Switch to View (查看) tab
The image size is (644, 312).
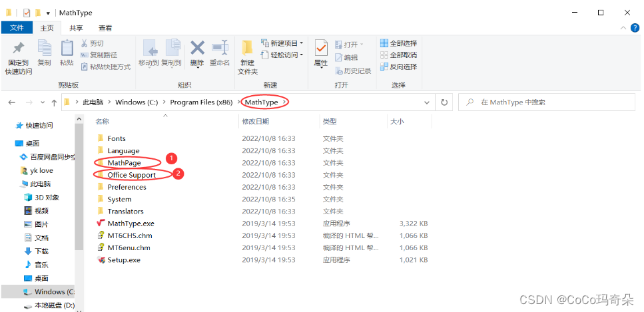(105, 28)
